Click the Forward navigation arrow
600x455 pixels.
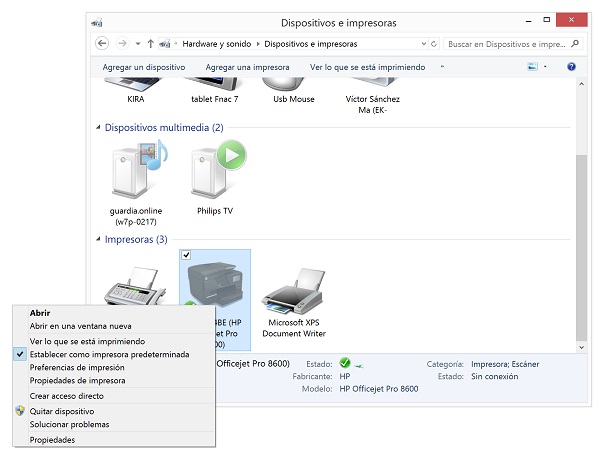click(x=122, y=44)
